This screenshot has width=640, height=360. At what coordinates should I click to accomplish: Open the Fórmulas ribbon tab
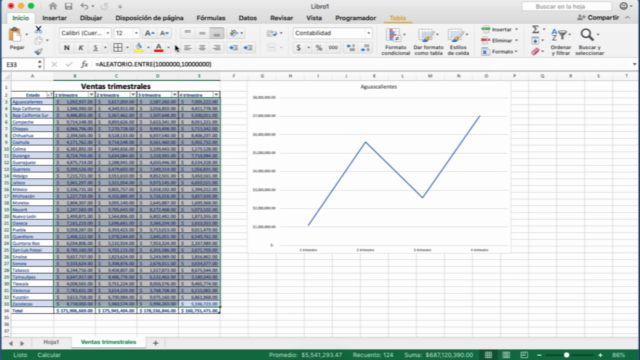point(211,18)
